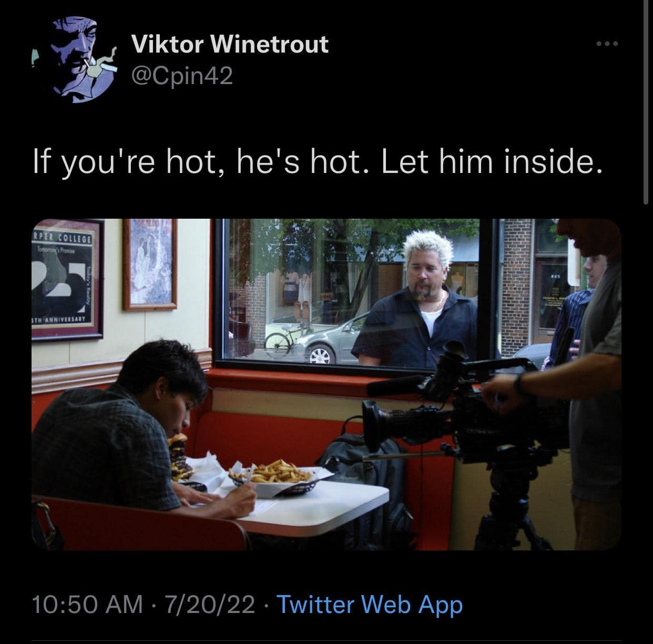This screenshot has width=653, height=644.
Task: Click the bicycle seen through the window
Action: coord(287,336)
